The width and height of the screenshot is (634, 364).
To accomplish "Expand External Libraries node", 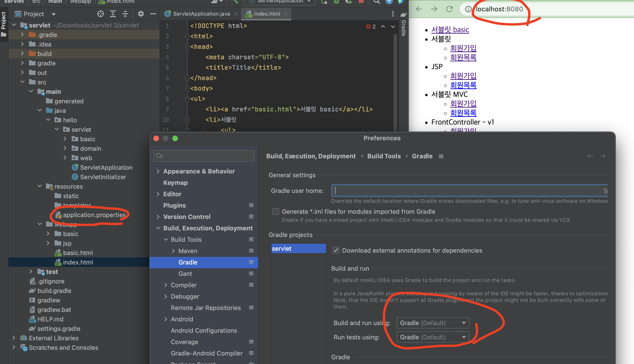I will [14, 338].
